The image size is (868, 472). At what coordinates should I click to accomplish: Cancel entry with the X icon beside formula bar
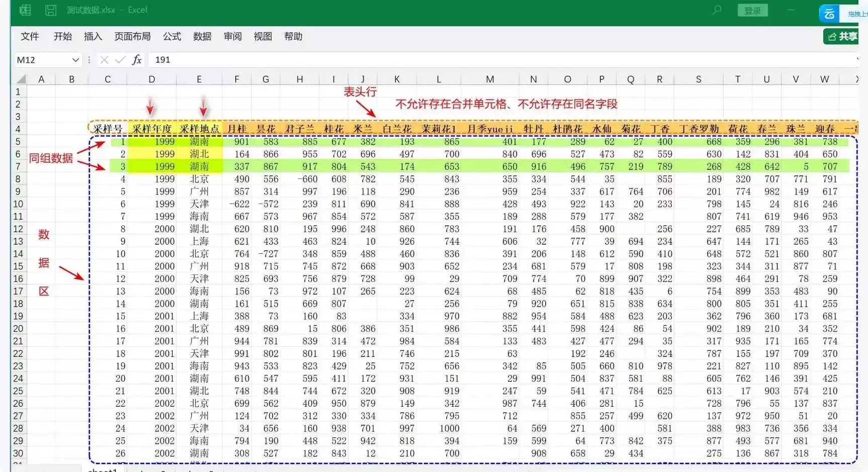(104, 60)
